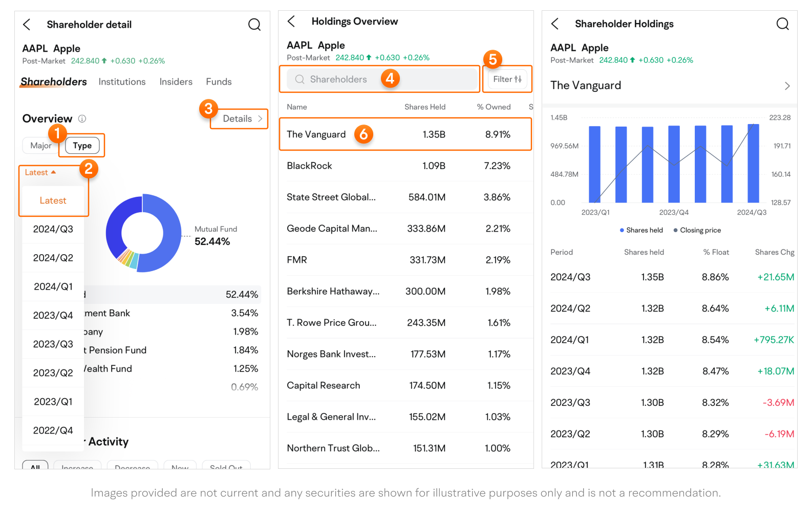Click magnifier icon in Shareholders search box
812x516 pixels.
pos(300,79)
